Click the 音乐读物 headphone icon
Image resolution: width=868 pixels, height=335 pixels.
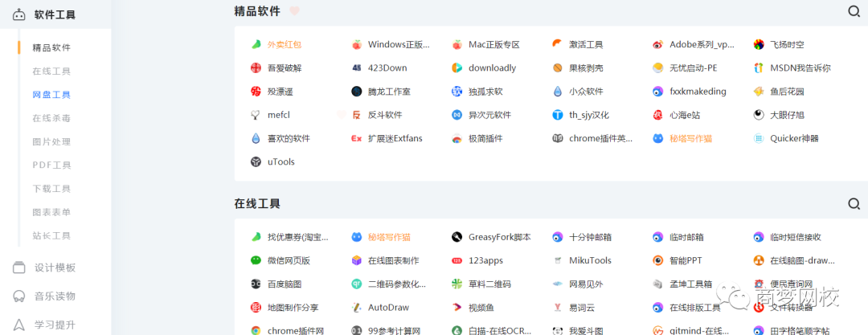pos(19,296)
